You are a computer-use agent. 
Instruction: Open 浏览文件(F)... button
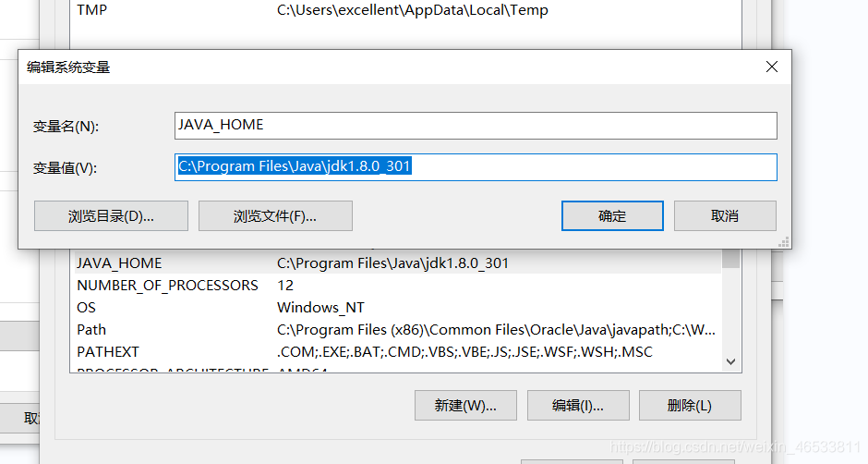(275, 215)
